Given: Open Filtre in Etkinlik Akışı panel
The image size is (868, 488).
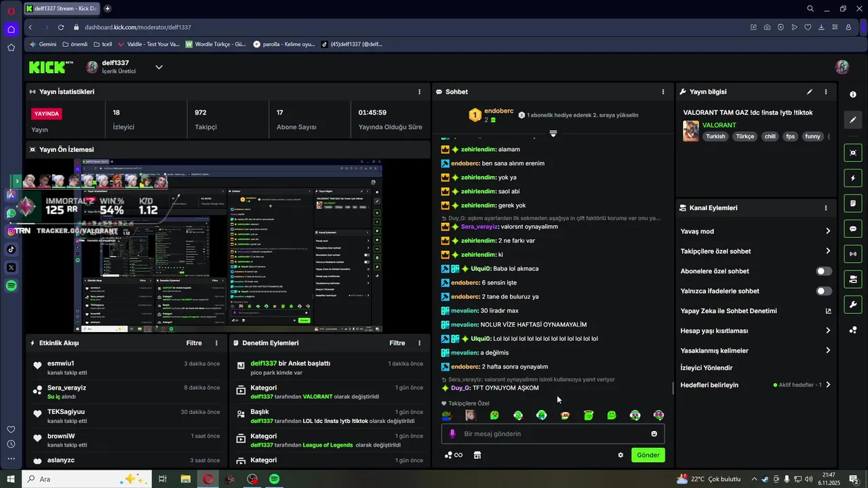Looking at the screenshot, I should tap(194, 343).
